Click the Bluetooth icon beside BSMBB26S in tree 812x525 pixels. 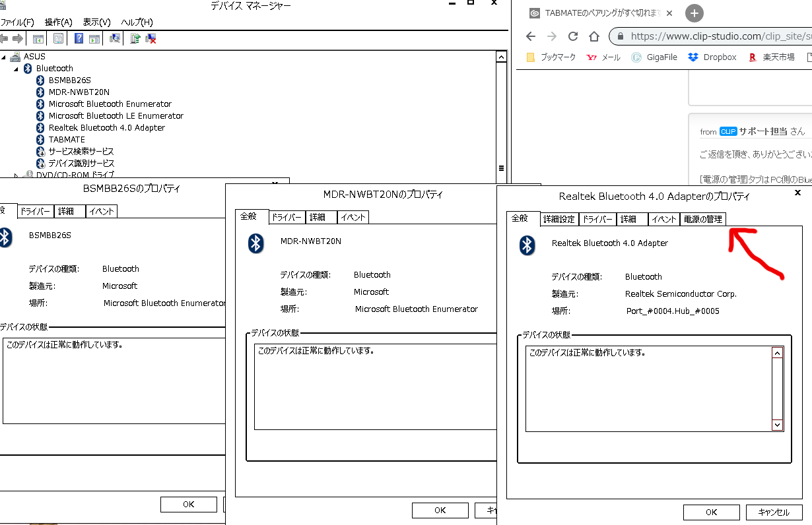41,80
